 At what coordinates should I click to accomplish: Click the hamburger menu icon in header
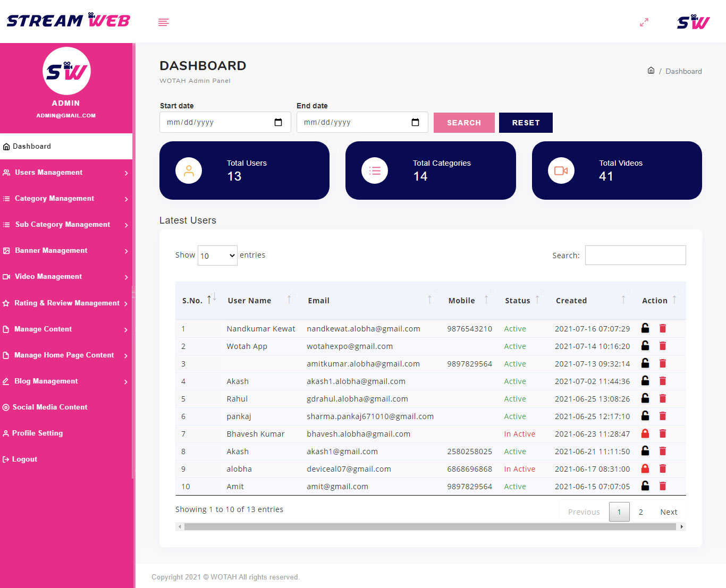pyautogui.click(x=164, y=22)
